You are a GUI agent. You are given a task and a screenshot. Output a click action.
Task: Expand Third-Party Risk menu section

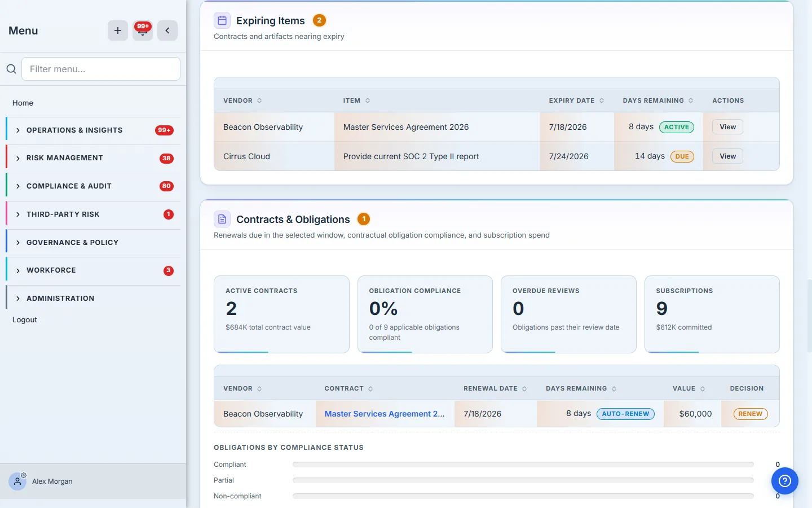tap(94, 214)
